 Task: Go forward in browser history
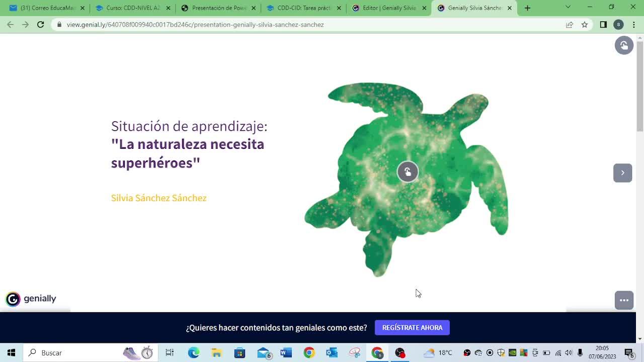pyautogui.click(x=26, y=25)
